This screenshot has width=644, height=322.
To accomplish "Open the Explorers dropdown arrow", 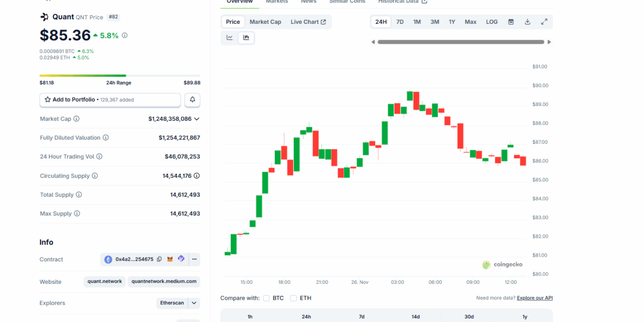I will click(194, 303).
